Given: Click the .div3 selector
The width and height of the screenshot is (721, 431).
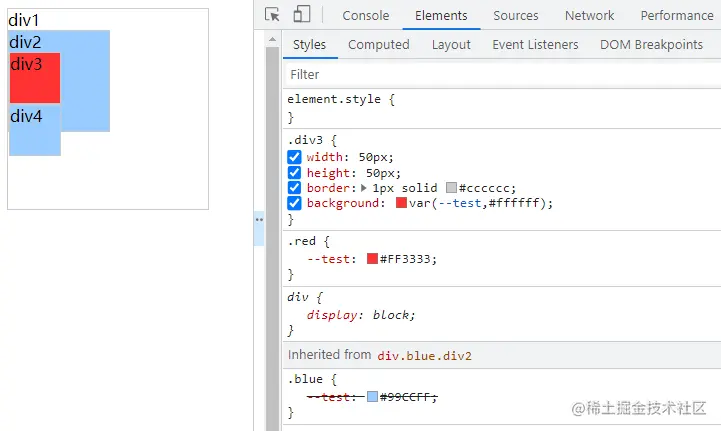Looking at the screenshot, I should (305, 140).
